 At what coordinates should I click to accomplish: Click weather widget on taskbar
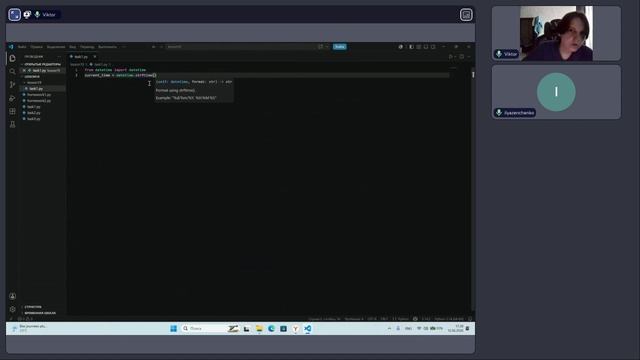(29, 328)
